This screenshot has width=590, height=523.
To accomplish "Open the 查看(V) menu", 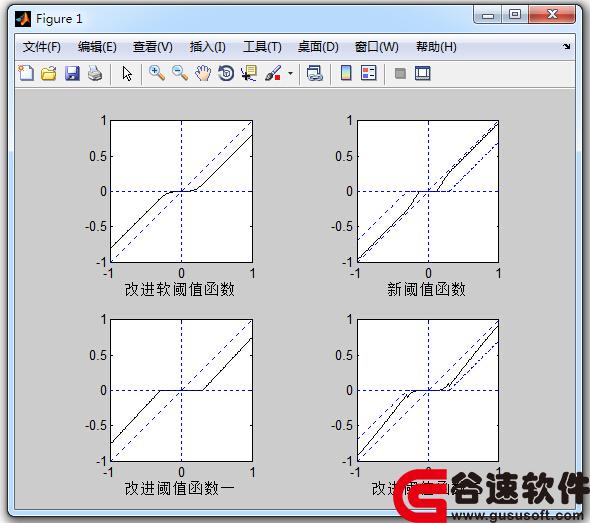I will (152, 47).
